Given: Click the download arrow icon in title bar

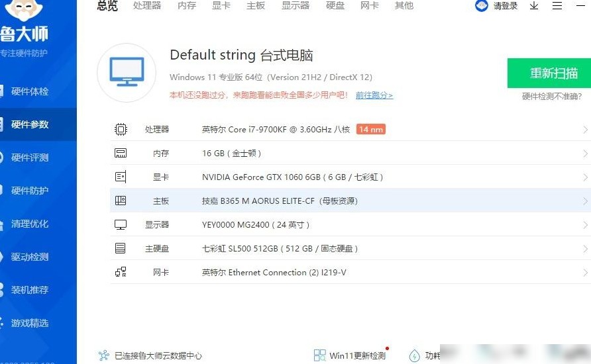Looking at the screenshot, I should point(534,6).
